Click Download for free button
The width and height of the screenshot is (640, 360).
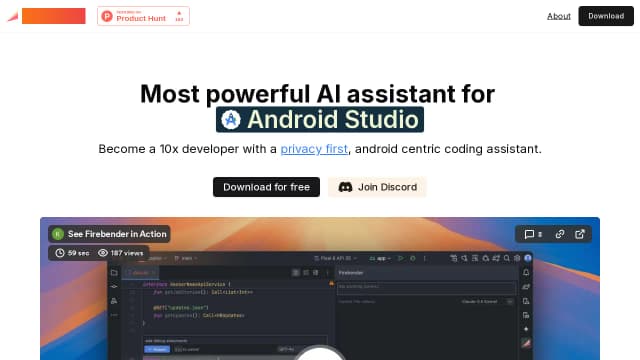(266, 187)
